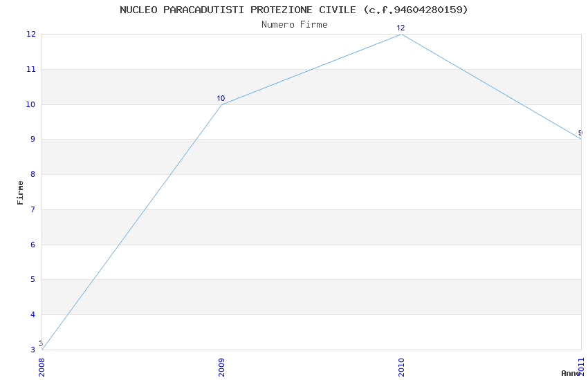Image resolution: width=588 pixels, height=380 pixels.
Task: Click the data point value 3 above 2008
Action: pyautogui.click(x=41, y=343)
